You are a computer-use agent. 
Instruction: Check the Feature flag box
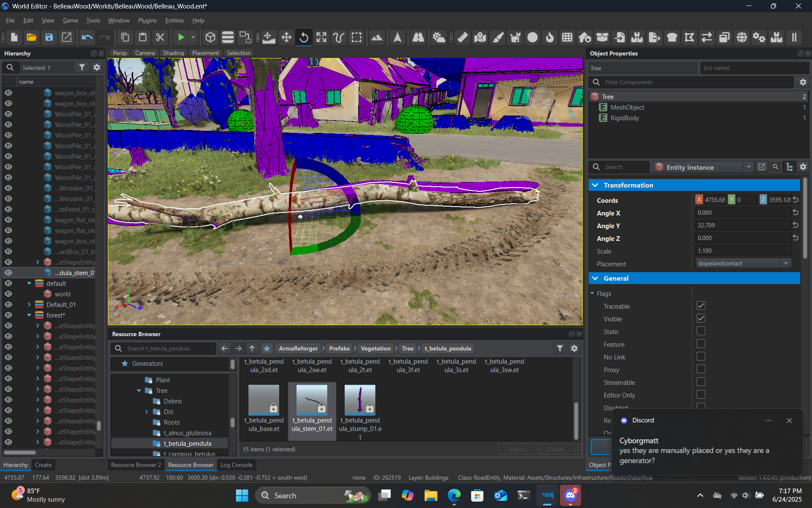pyautogui.click(x=701, y=344)
